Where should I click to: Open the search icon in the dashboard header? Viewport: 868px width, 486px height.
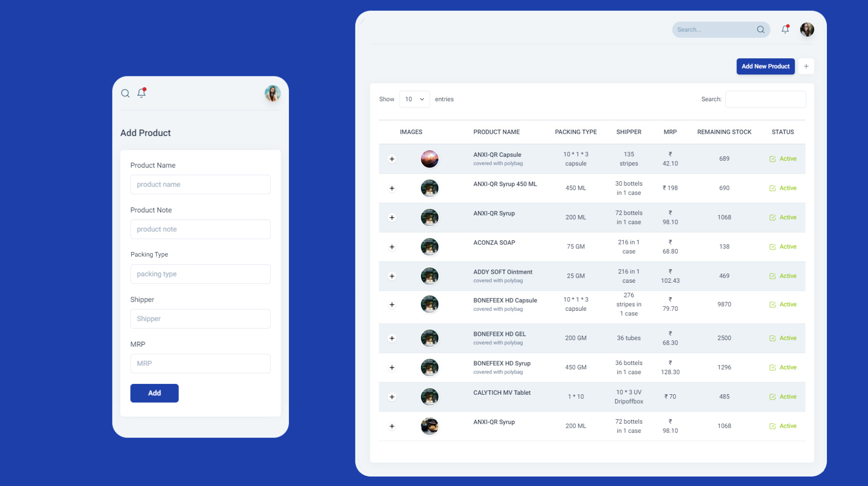761,29
